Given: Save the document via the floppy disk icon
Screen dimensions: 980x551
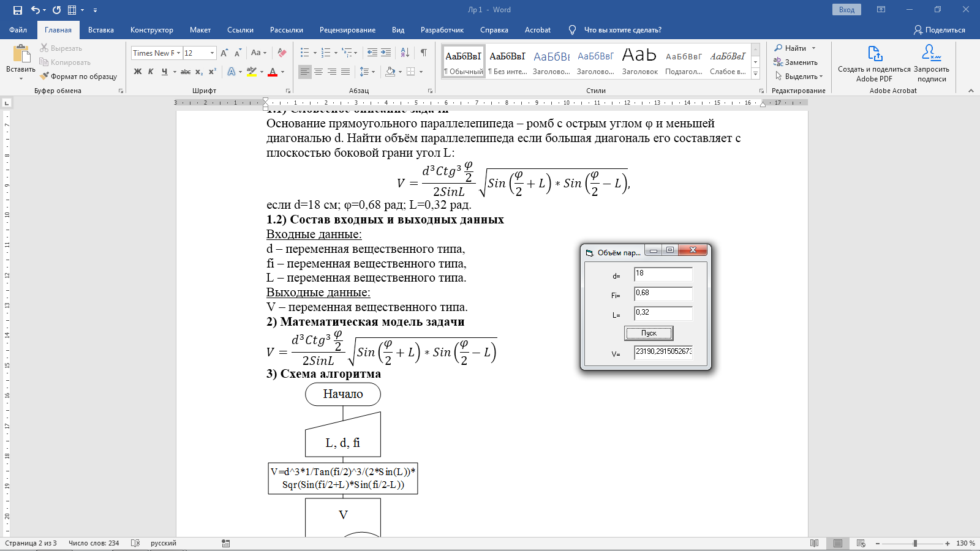Looking at the screenshot, I should point(17,10).
